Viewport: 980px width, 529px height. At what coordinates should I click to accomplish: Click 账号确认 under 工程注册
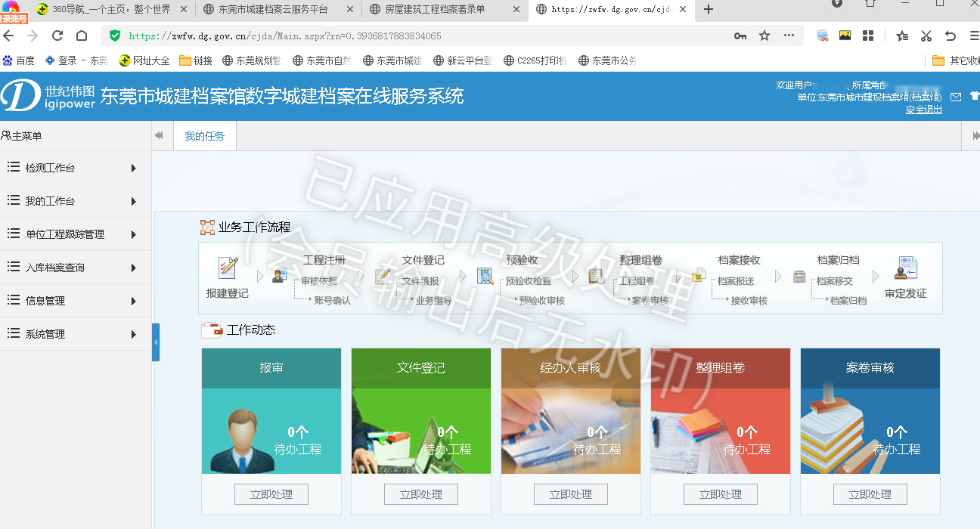pos(333,300)
